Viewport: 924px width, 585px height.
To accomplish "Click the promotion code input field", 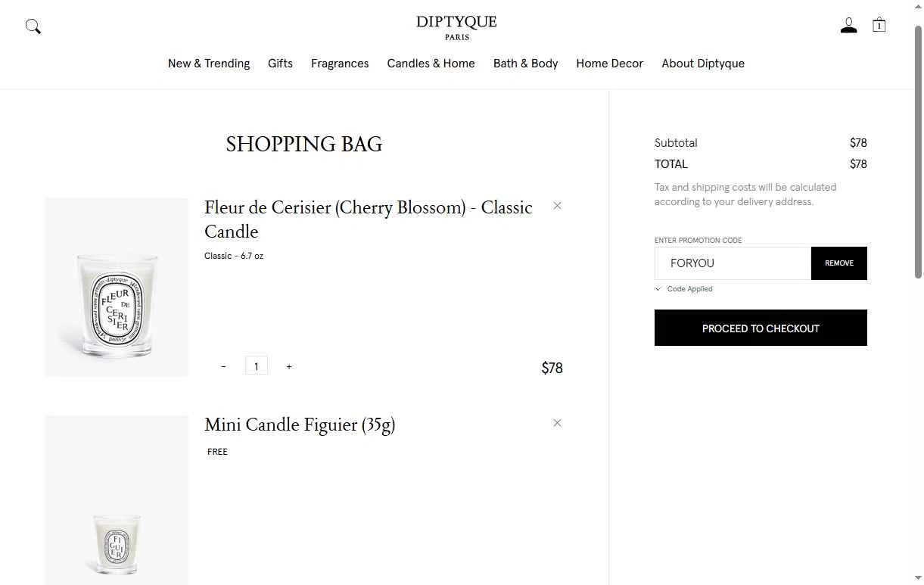I will (x=732, y=263).
